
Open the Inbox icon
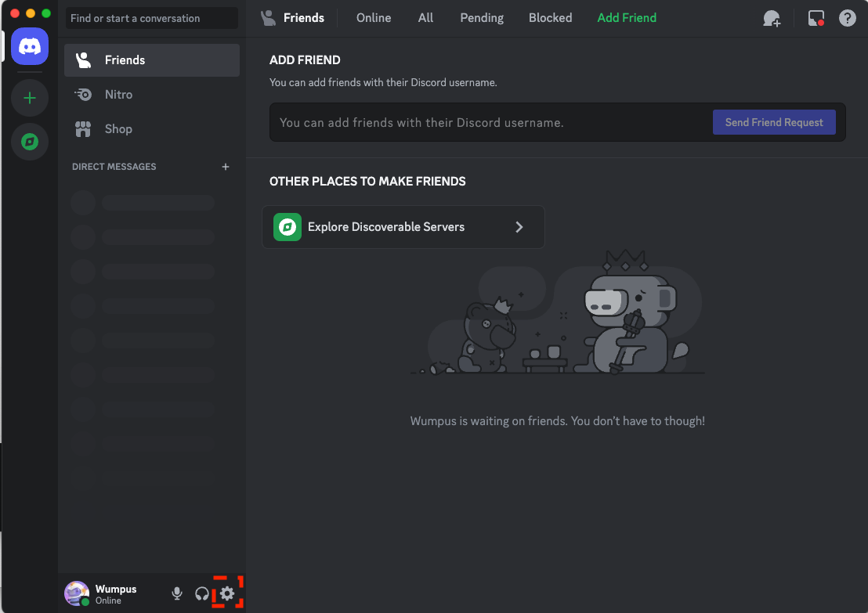[816, 18]
